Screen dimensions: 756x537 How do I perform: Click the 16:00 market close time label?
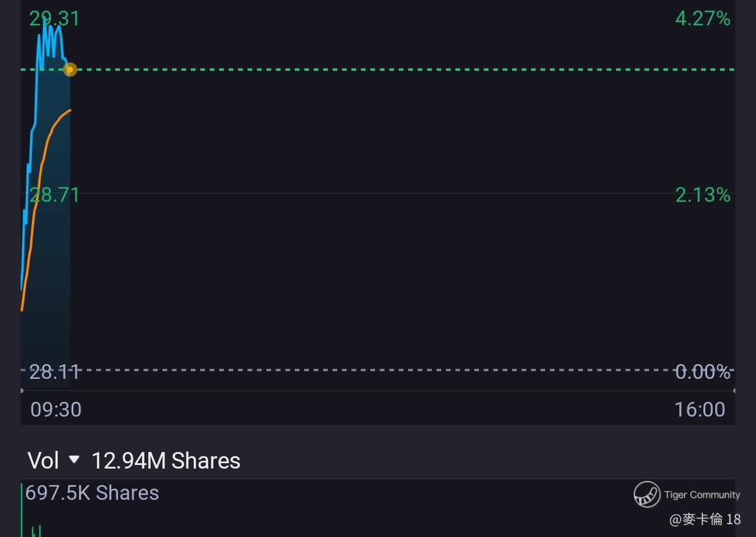pyautogui.click(x=700, y=410)
